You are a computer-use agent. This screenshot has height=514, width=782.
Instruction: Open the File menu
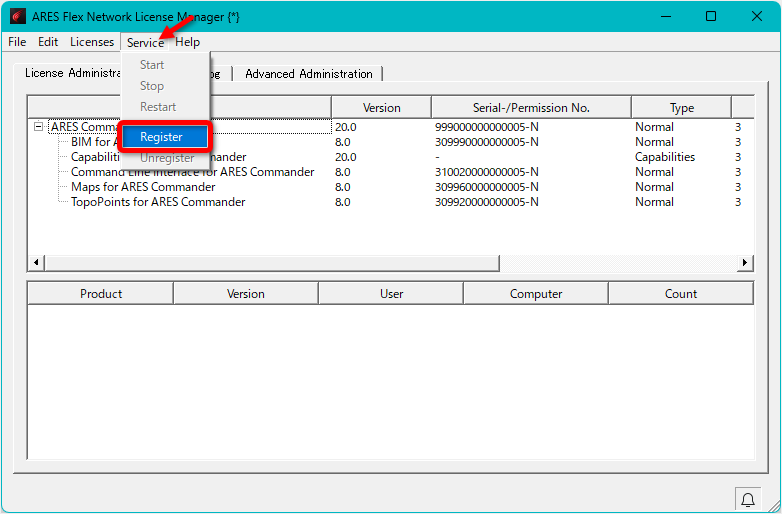[17, 42]
